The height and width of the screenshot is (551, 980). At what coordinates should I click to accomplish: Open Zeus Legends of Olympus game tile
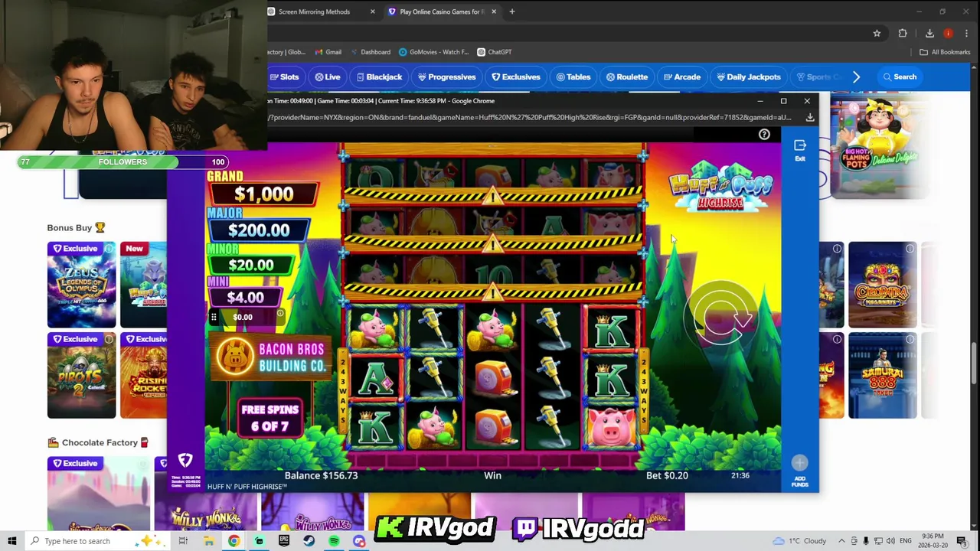click(x=81, y=285)
